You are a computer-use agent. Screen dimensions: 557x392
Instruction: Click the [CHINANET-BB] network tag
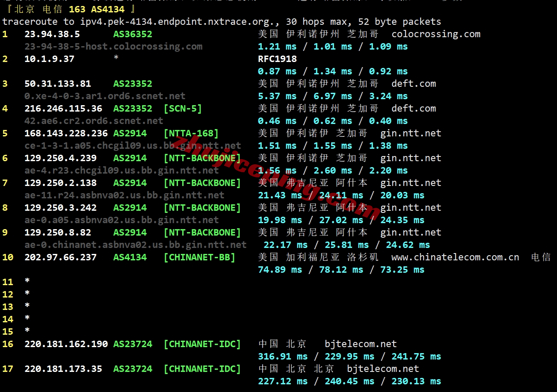pyautogui.click(x=199, y=257)
